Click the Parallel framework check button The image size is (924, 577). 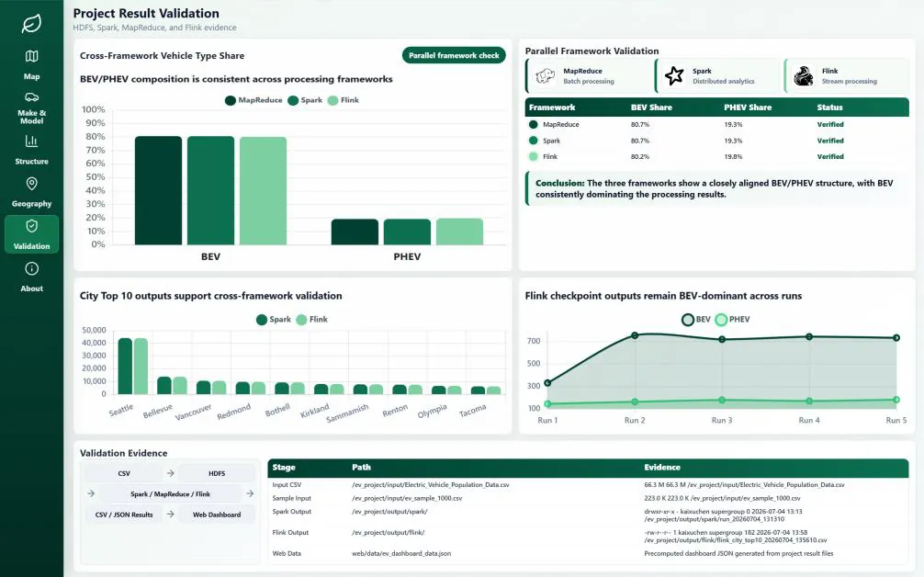(454, 55)
